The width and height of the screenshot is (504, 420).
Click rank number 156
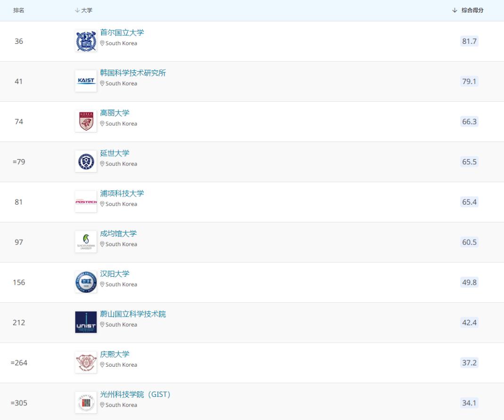tap(19, 282)
